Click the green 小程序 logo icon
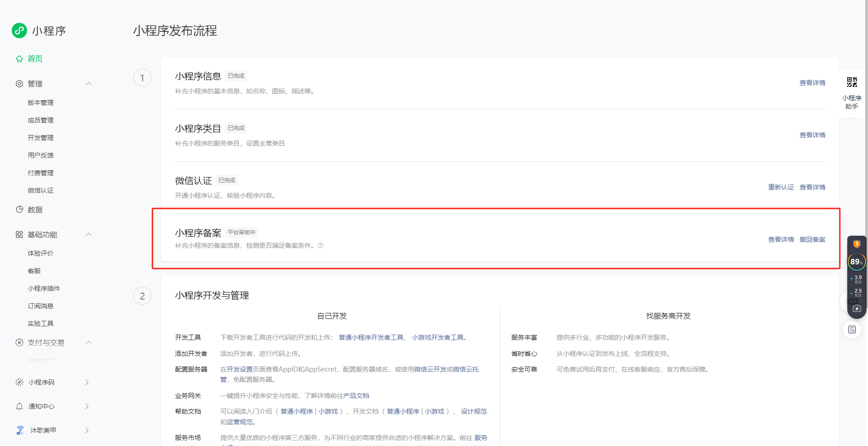The width and height of the screenshot is (868, 446). pyautogui.click(x=19, y=31)
